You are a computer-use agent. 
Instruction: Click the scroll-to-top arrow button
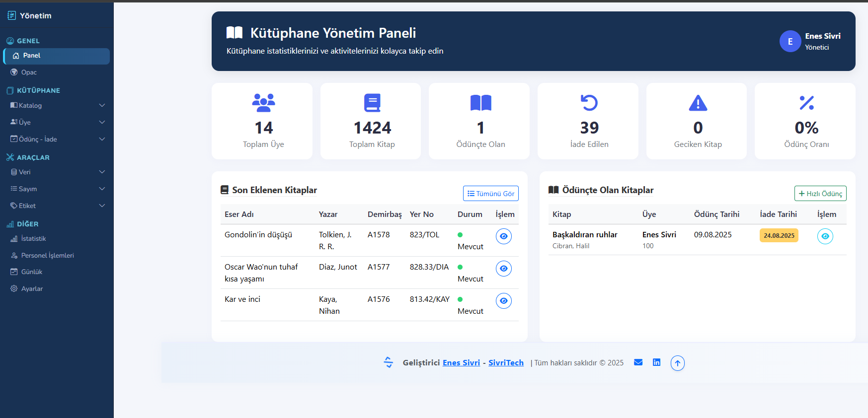pos(677,363)
